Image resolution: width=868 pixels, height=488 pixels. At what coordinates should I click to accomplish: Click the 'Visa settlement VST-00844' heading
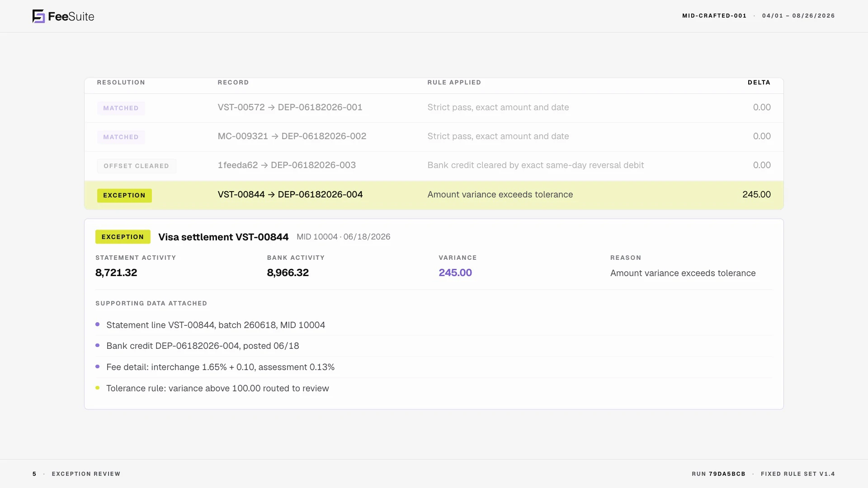223,237
